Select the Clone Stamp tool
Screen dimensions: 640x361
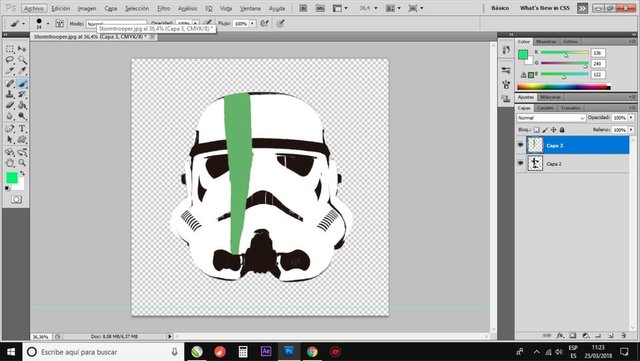10,94
